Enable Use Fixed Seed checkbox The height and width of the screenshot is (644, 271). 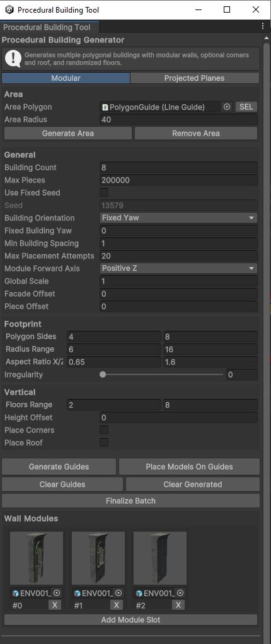point(104,193)
